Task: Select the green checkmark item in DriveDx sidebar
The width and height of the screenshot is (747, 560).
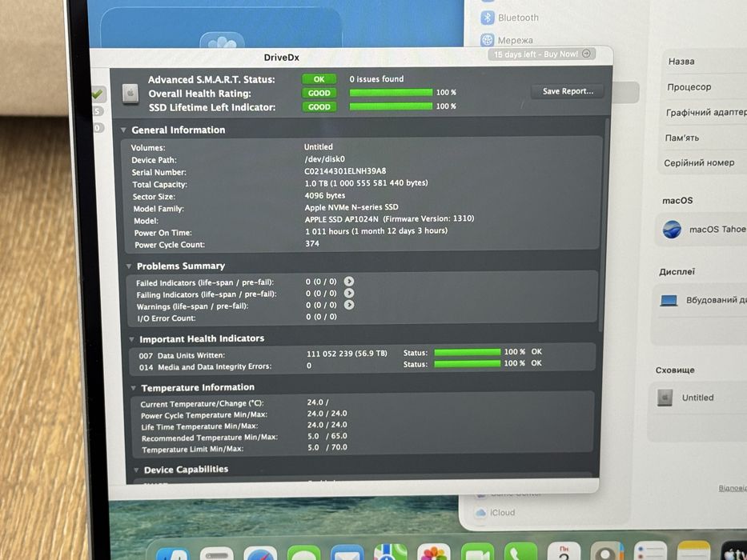Action: click(x=98, y=94)
